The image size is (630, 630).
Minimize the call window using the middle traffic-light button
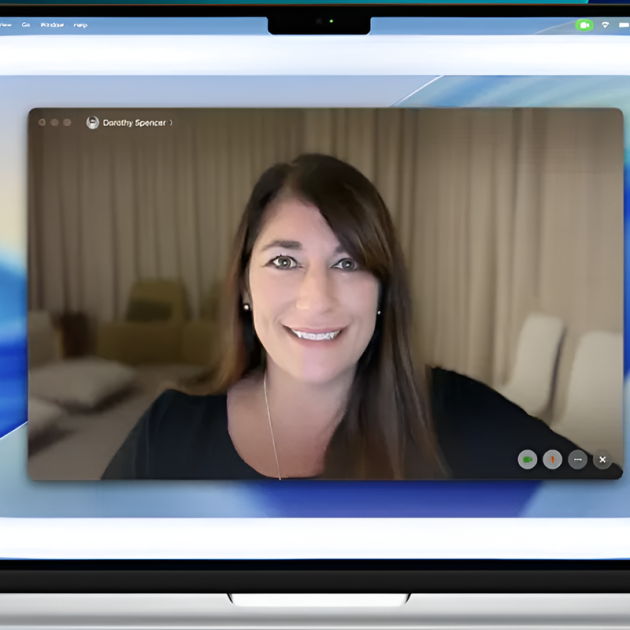point(54,122)
